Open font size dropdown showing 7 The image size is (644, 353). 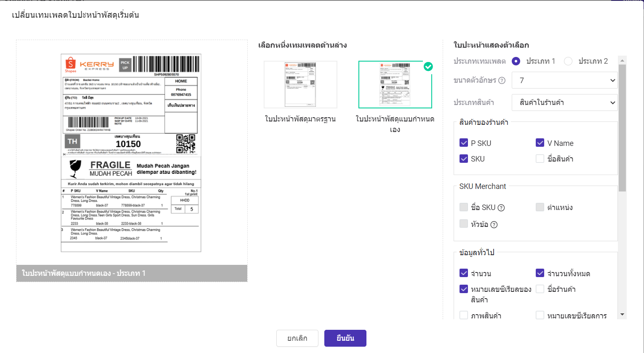tap(564, 81)
